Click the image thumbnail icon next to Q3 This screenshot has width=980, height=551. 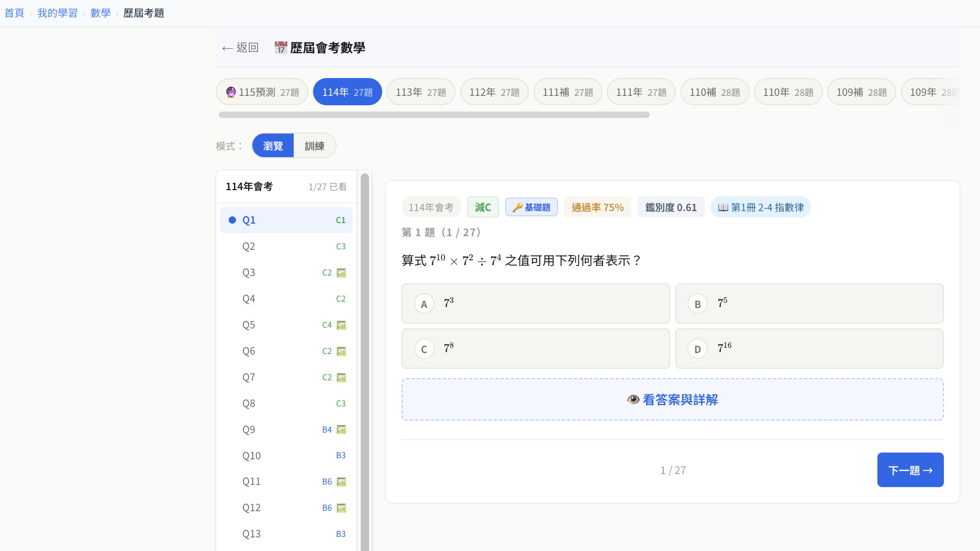click(x=341, y=272)
